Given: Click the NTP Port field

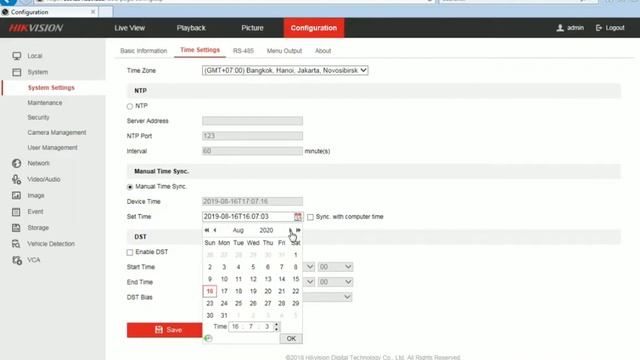Looking at the screenshot, I should coord(252,136).
